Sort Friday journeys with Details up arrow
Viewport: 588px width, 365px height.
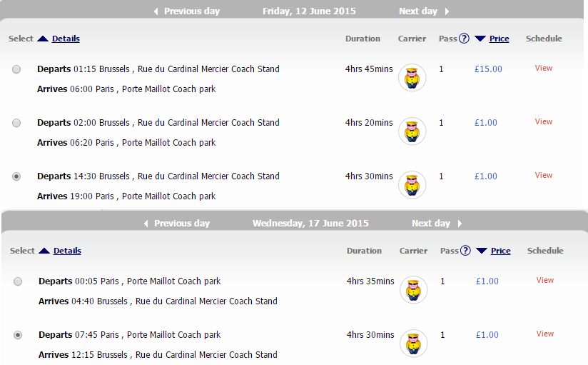[x=43, y=39]
